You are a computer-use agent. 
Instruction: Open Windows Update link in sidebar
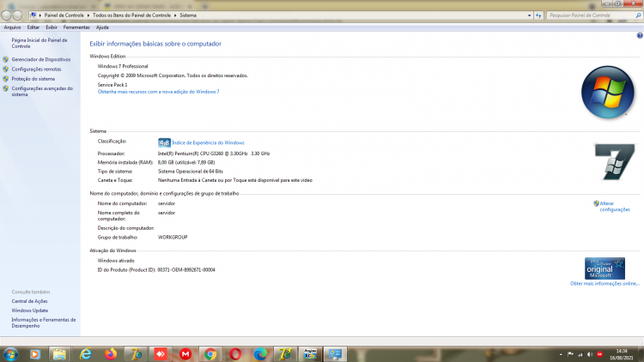[x=29, y=311]
